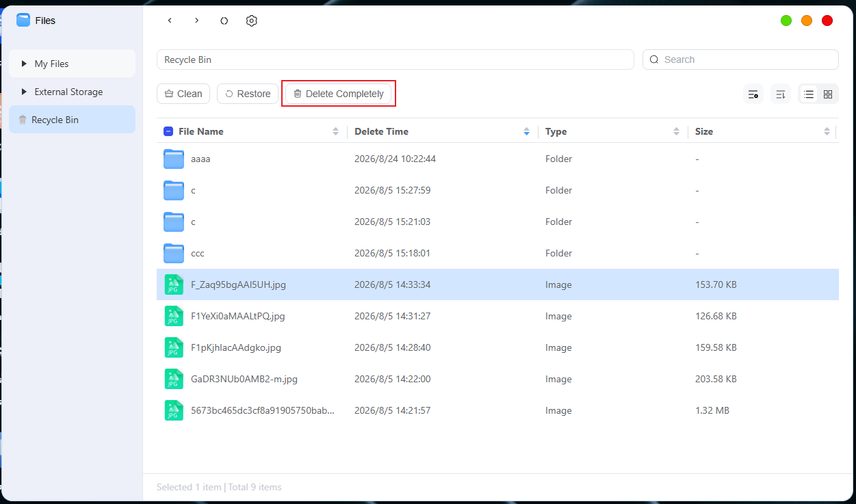Click the JPG icon of F_Zaq95bgAAI5UH.jpg
Viewport: 856px width, 504px height.
click(x=174, y=284)
